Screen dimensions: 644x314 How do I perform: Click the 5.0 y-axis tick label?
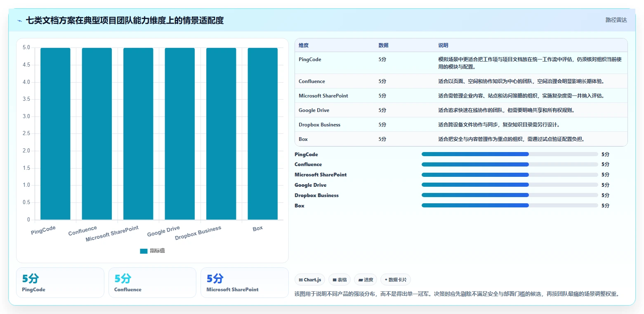pyautogui.click(x=26, y=48)
